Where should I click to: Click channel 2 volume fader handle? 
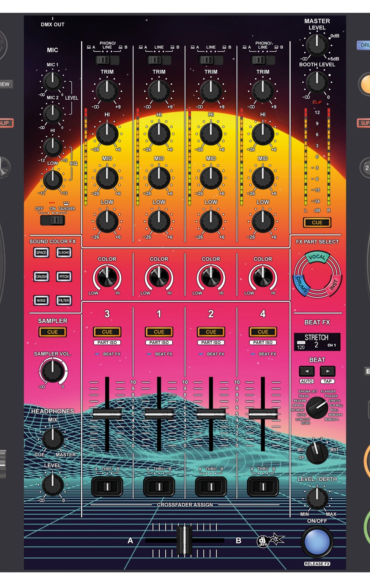pyautogui.click(x=211, y=414)
